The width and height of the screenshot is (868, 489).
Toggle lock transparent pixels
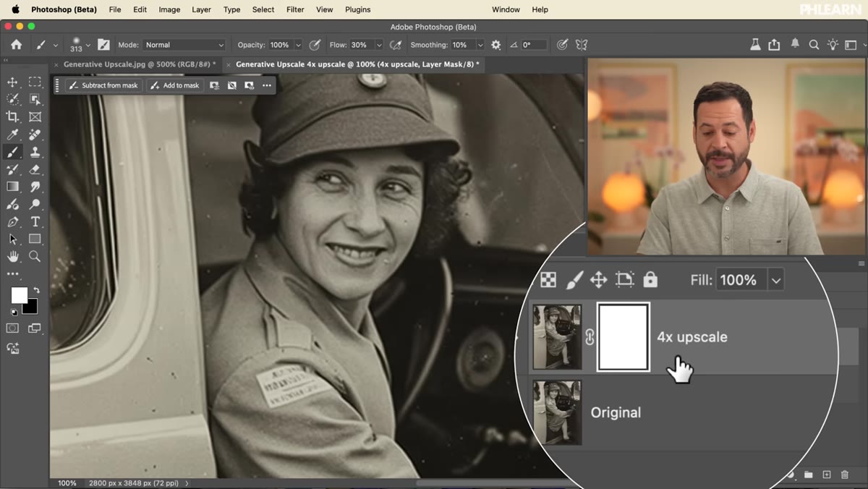click(x=548, y=280)
